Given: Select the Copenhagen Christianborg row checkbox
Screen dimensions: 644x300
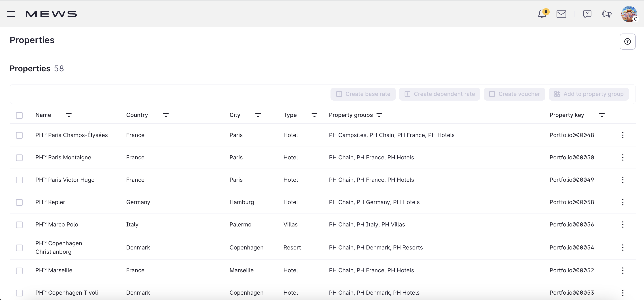Looking at the screenshot, I should click(19, 248).
